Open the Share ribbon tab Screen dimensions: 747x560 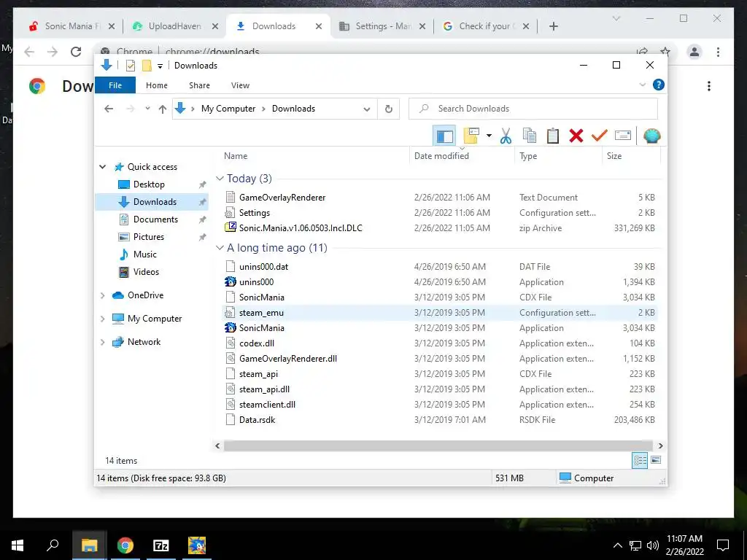[x=199, y=85]
